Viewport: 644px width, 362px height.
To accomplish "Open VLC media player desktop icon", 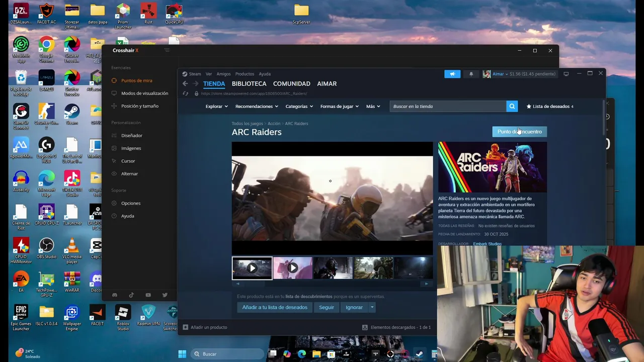I will click(72, 250).
